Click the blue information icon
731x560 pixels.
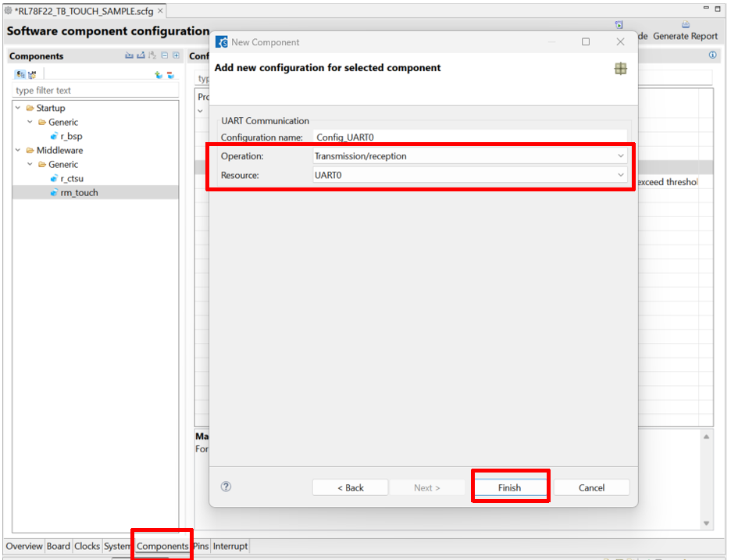coord(712,55)
